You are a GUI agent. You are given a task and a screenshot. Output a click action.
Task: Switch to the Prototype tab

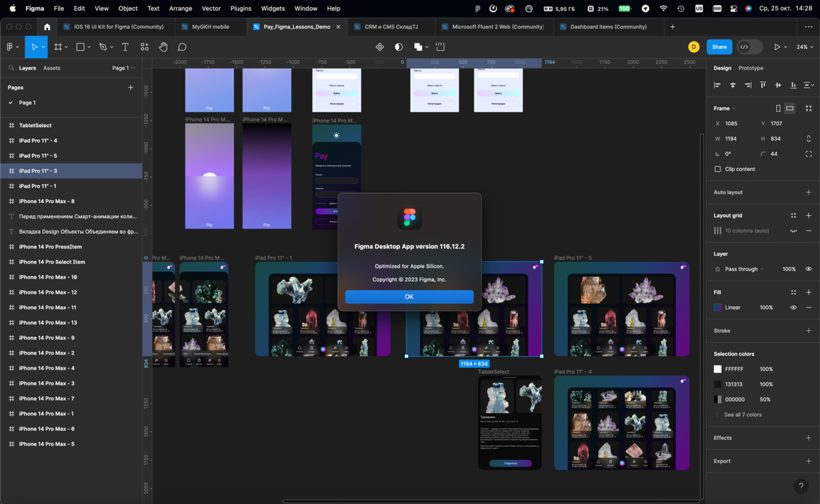tap(750, 68)
